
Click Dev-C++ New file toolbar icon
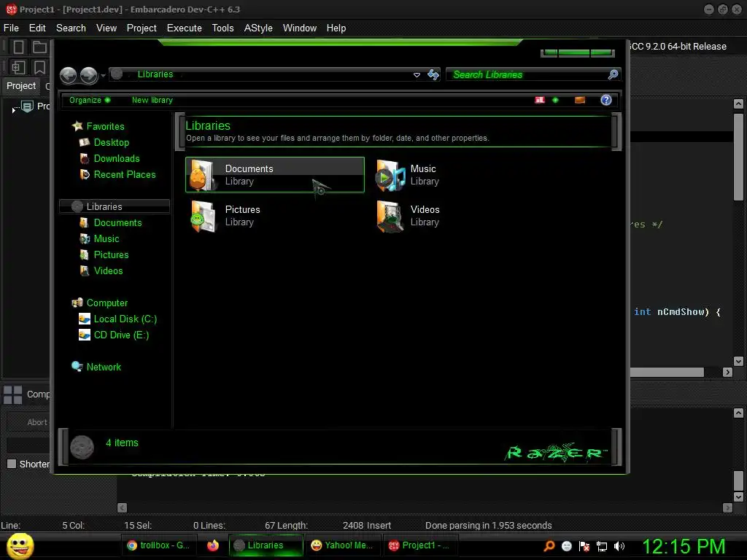(18, 47)
